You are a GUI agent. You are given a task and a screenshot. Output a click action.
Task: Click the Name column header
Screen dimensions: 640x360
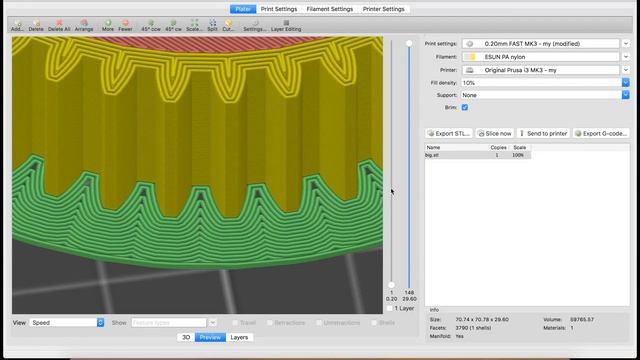[x=457, y=147]
